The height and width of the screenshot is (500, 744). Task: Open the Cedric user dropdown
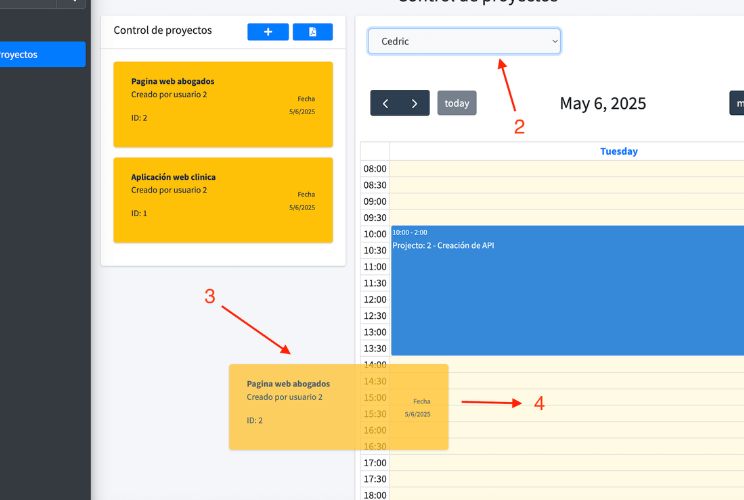point(464,41)
